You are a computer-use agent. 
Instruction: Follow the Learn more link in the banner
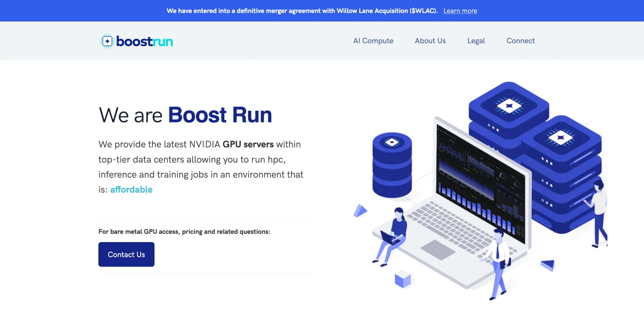pos(460,11)
